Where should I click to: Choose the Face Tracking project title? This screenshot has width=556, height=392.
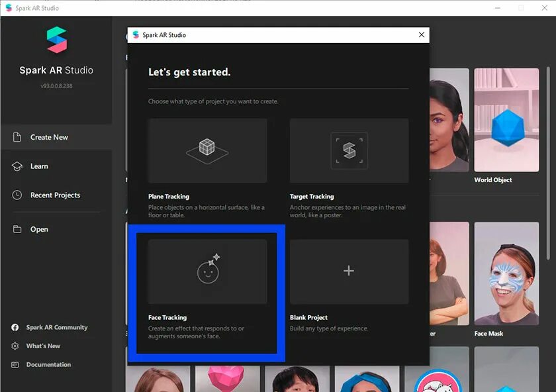[x=167, y=317]
